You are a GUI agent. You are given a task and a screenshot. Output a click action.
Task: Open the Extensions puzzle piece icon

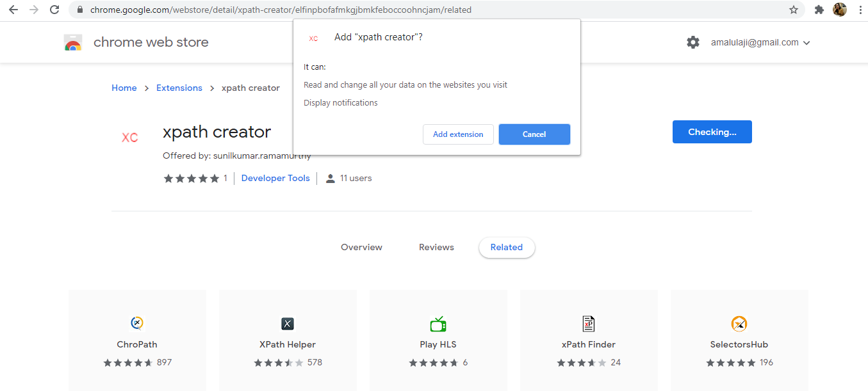(x=819, y=10)
